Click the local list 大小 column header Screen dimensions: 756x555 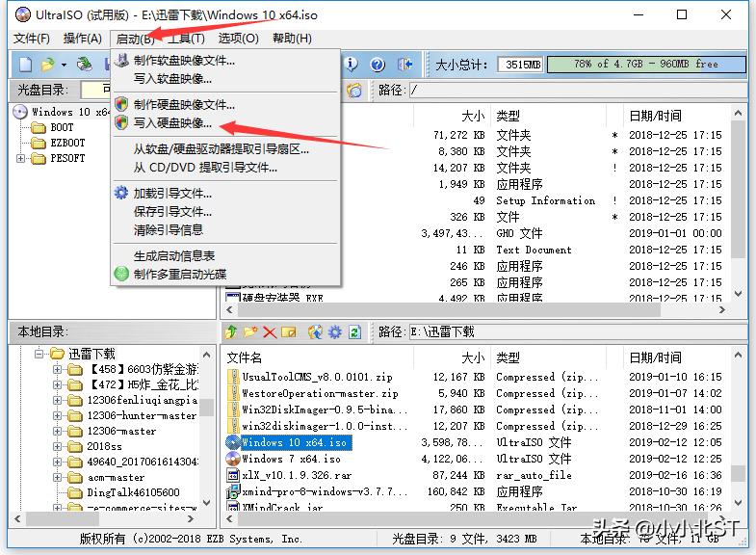click(x=473, y=357)
